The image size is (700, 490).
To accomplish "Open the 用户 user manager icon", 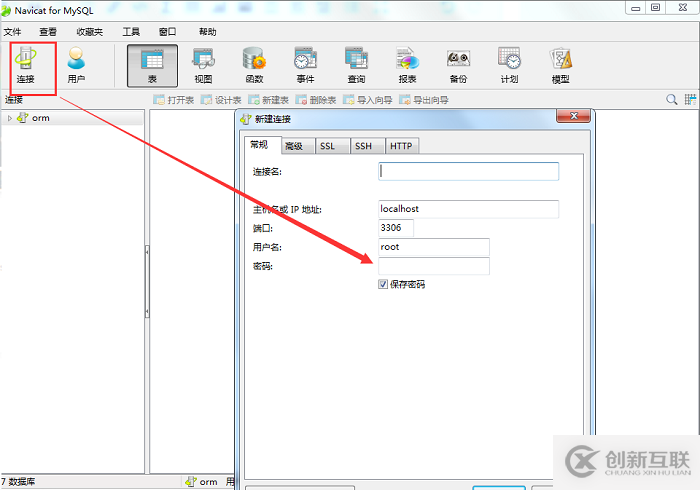I will (x=76, y=66).
